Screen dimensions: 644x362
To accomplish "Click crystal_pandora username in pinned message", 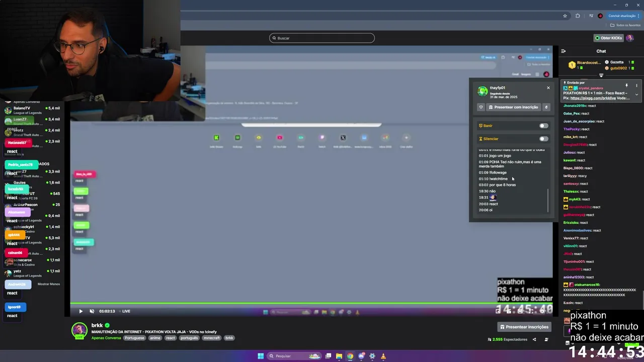I will (591, 88).
